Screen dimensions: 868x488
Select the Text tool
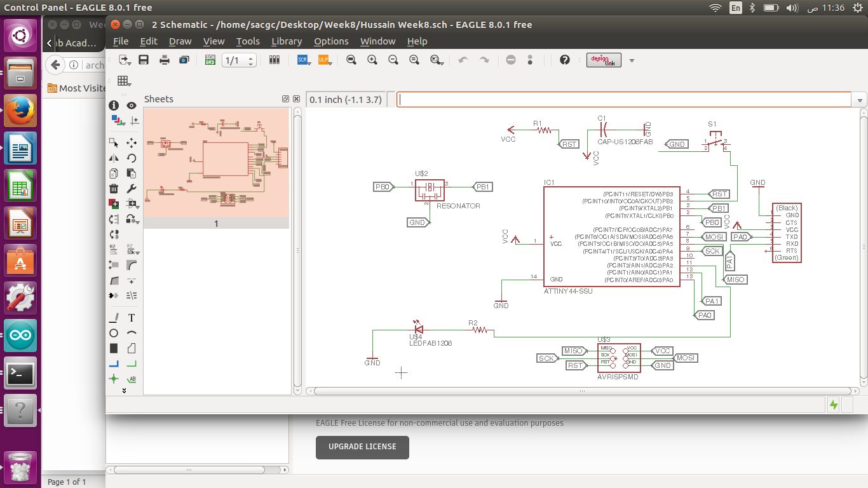pos(132,318)
